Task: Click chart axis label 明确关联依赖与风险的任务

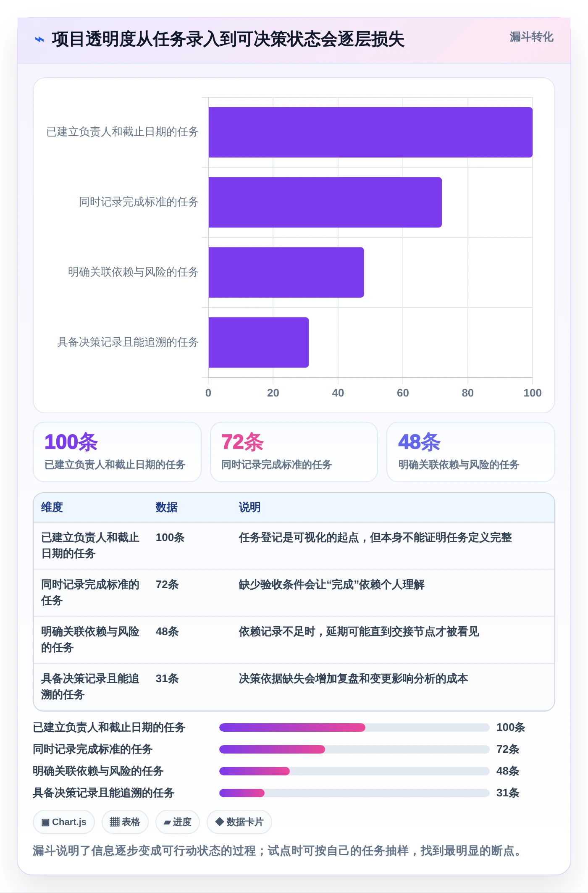Action: click(x=133, y=272)
